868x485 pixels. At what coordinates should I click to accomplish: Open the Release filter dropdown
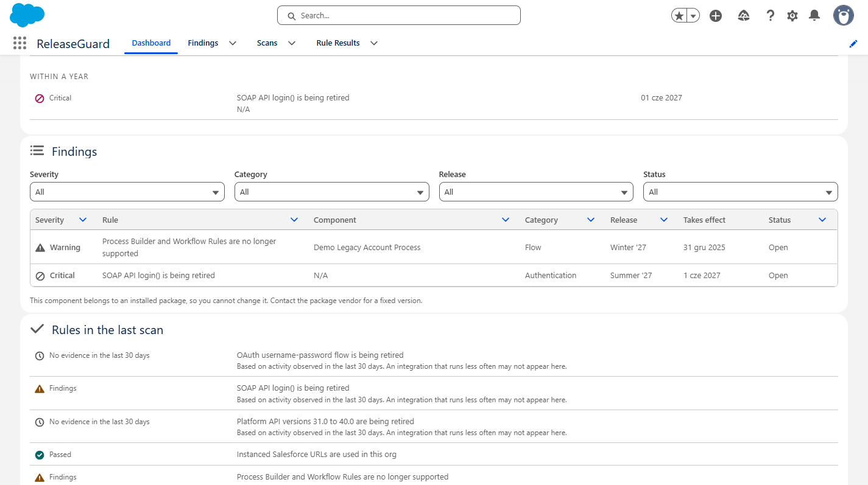(x=537, y=192)
